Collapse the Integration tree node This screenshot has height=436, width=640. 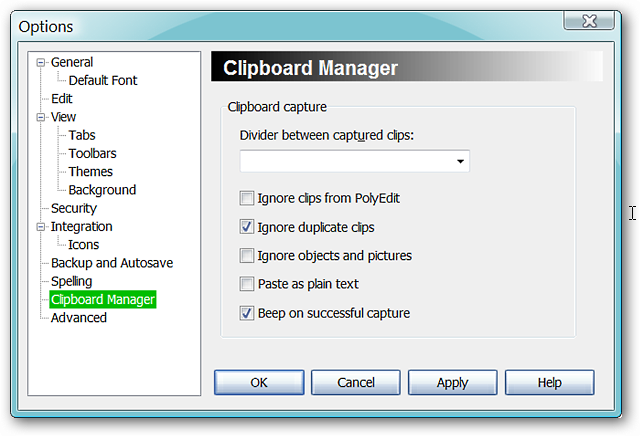point(40,227)
